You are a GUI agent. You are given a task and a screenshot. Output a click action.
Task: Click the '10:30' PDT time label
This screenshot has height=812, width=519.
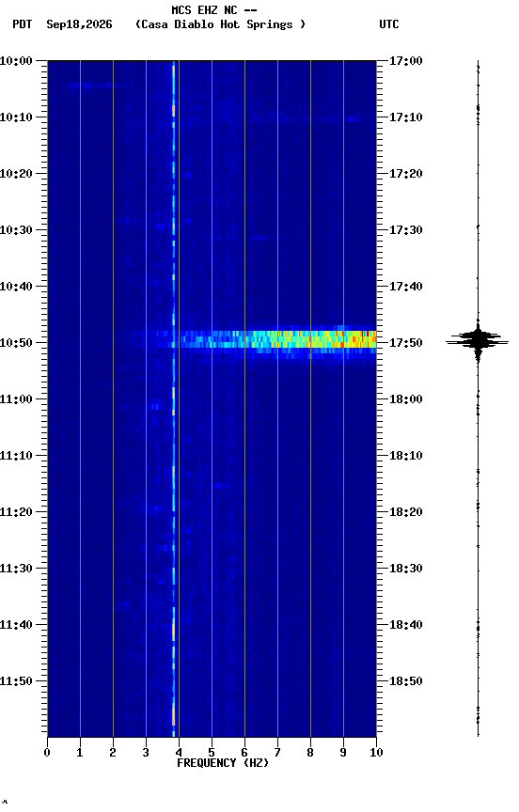[x=16, y=230]
